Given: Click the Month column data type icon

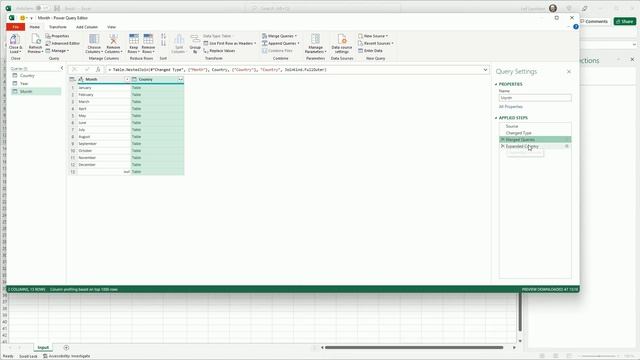Looking at the screenshot, I should point(81,79).
